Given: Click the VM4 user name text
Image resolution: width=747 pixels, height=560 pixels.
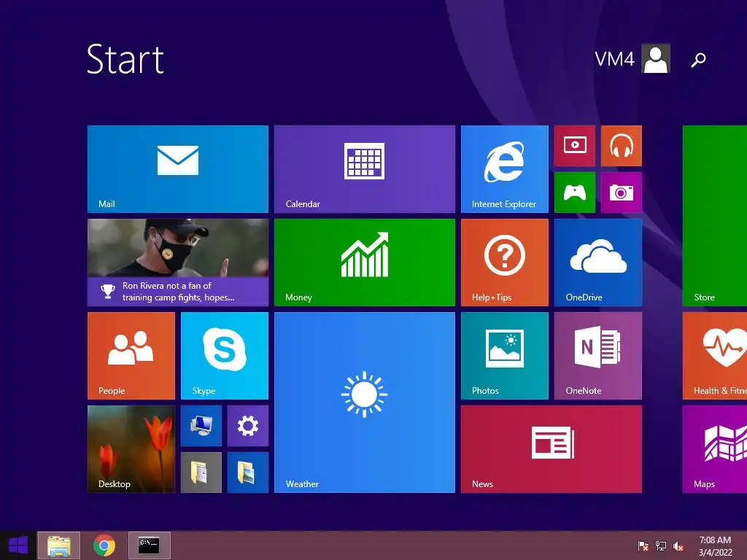Looking at the screenshot, I should 614,59.
